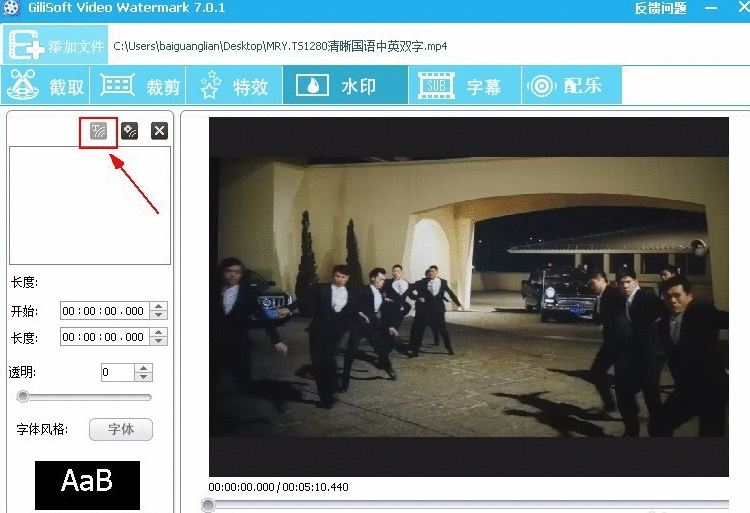Click the film-frame icon on 裁剪 tab
The image size is (750, 513).
pos(117,85)
